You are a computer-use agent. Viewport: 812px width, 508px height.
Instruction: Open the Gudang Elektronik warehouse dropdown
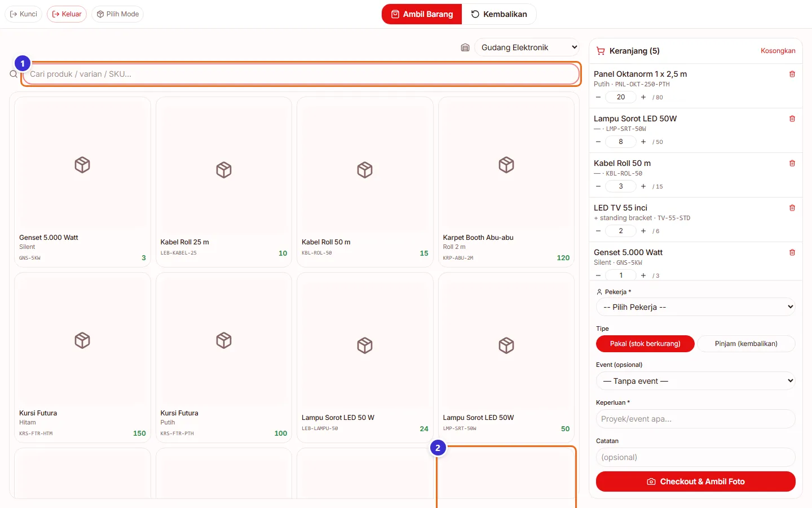527,47
